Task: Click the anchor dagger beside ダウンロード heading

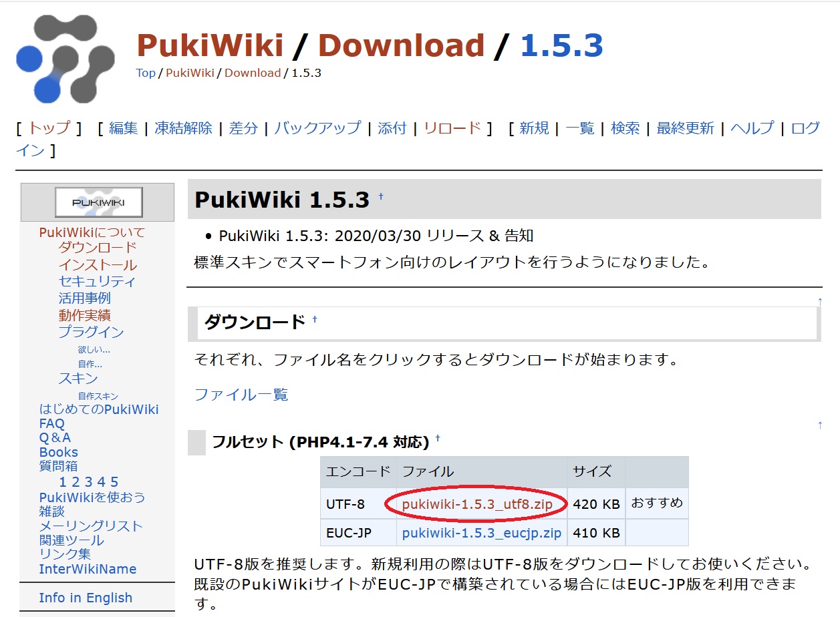Action: (x=314, y=320)
